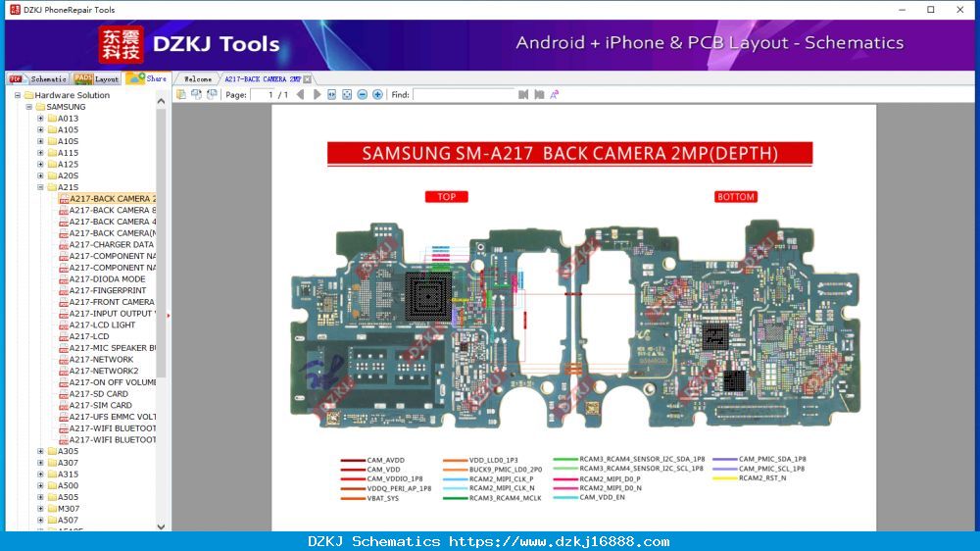Click the DZKJ schematics website link

pyautogui.click(x=559, y=541)
